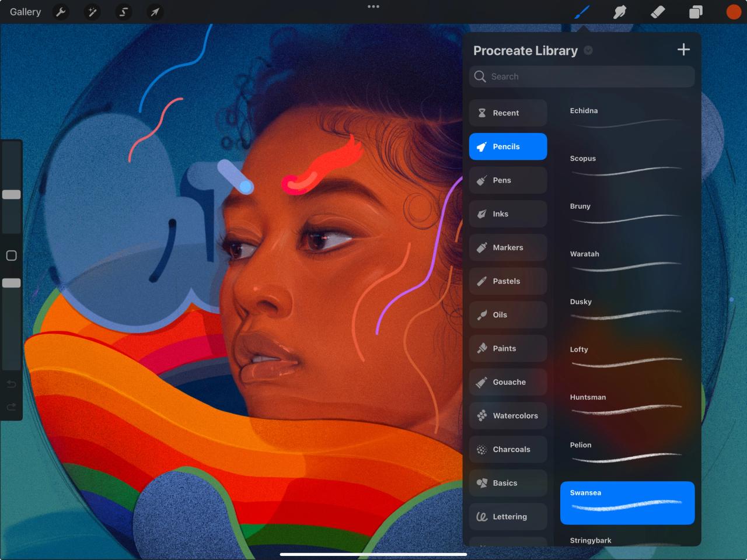Switch to the Smudge tool
Viewport: 747px width, 560px height.
[x=620, y=12]
